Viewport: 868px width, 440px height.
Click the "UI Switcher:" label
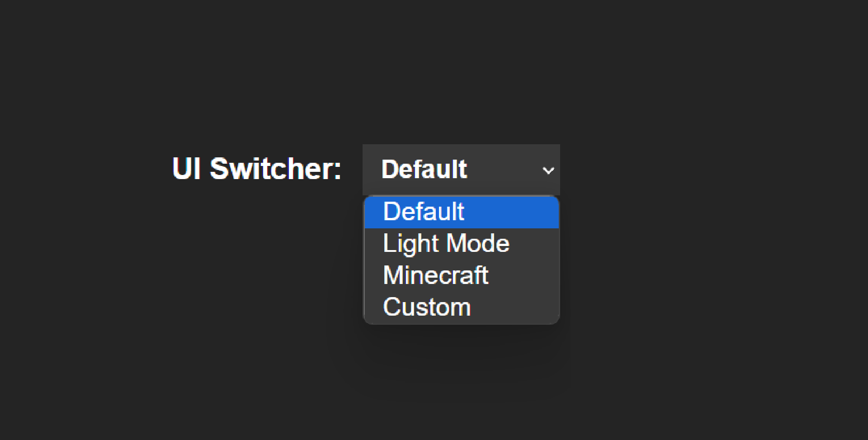coord(256,169)
